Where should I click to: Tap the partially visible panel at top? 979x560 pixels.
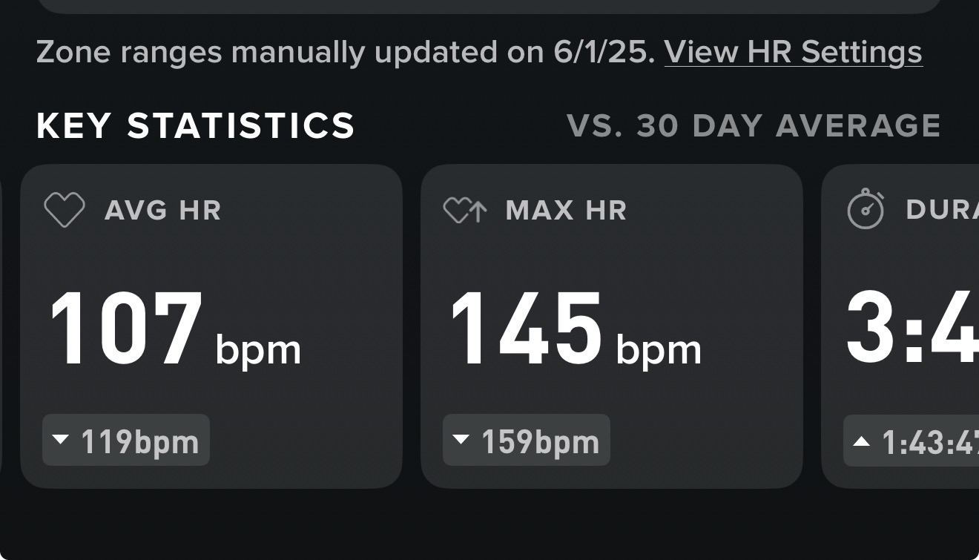(x=489, y=6)
